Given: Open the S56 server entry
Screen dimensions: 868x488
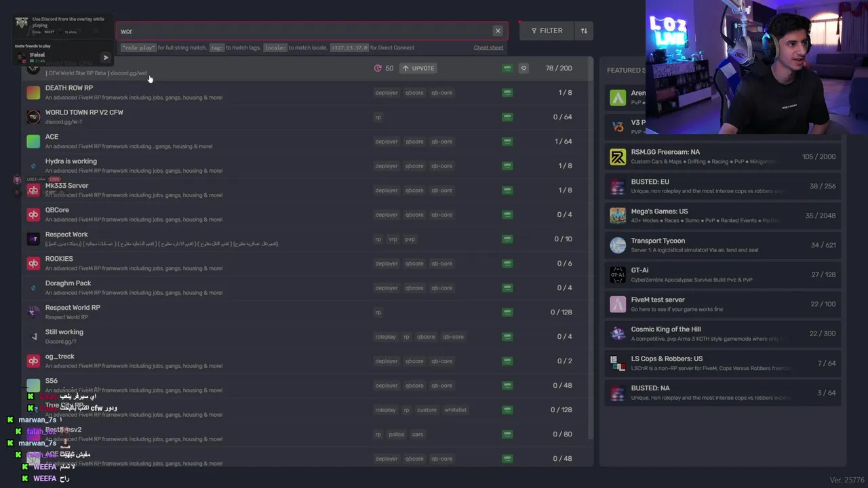Looking at the screenshot, I should [x=307, y=386].
